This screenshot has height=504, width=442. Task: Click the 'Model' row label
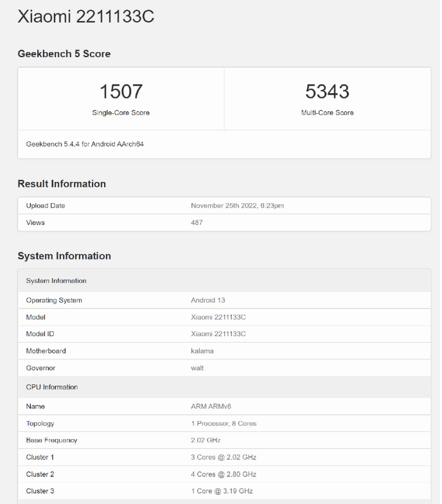coord(36,318)
